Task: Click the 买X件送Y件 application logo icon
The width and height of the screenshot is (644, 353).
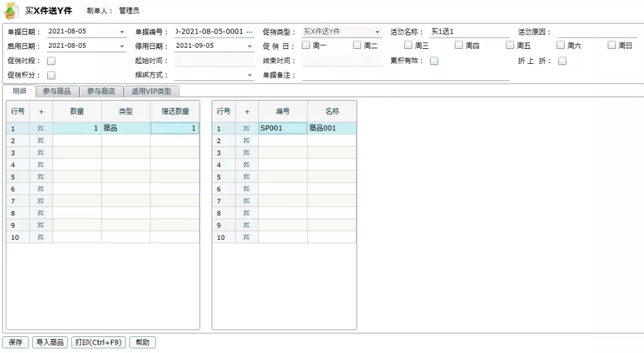Action: (11, 11)
